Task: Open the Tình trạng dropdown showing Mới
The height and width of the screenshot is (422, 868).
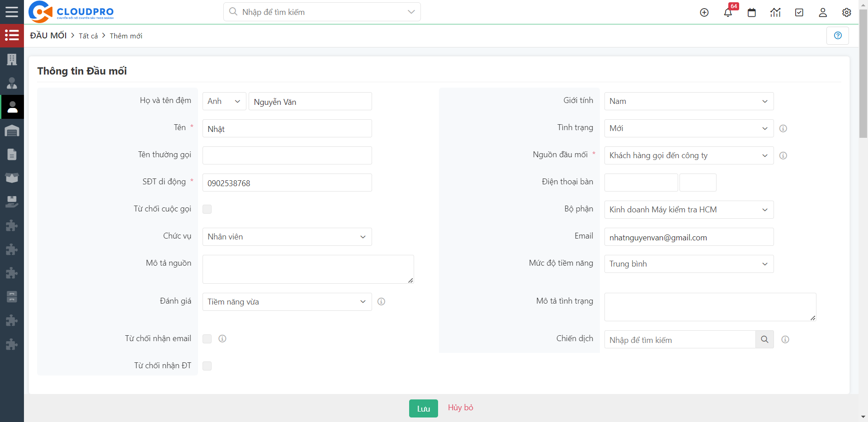Action: point(689,128)
